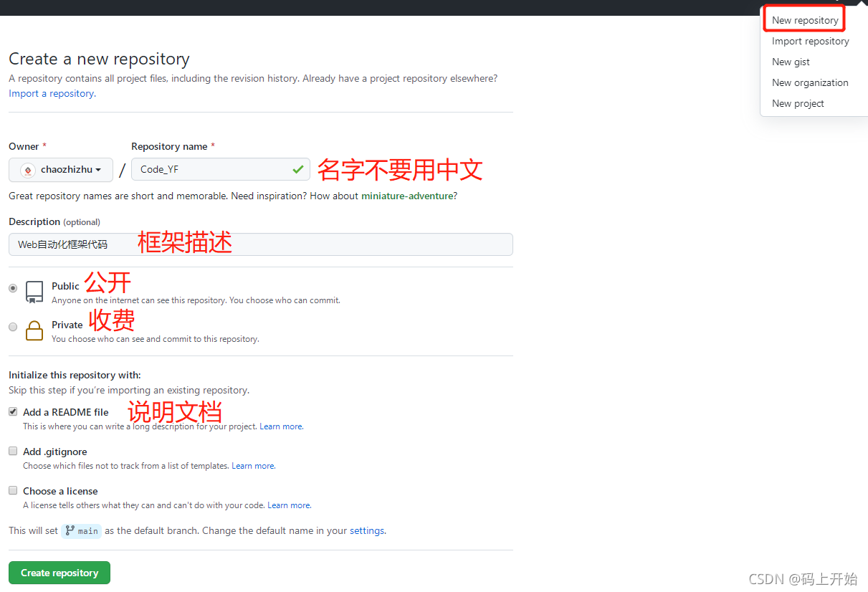Open the chaozhizhu owner dropdown

[x=61, y=170]
